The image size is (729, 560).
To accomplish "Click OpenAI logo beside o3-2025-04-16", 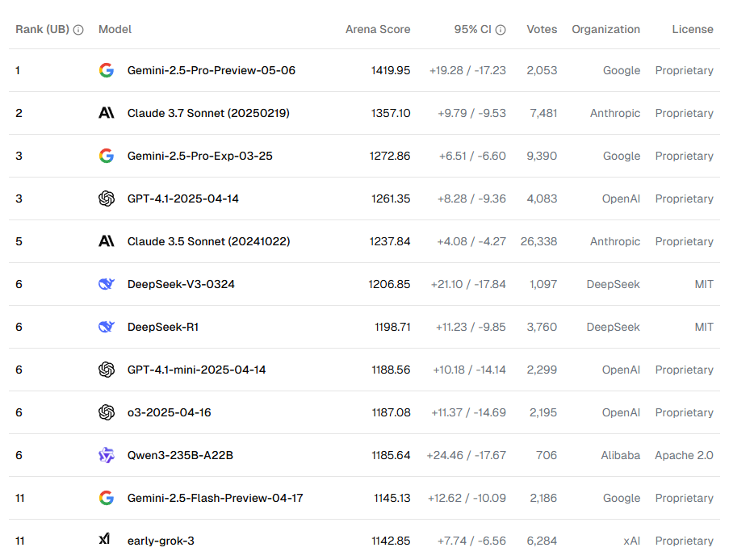I will point(107,412).
